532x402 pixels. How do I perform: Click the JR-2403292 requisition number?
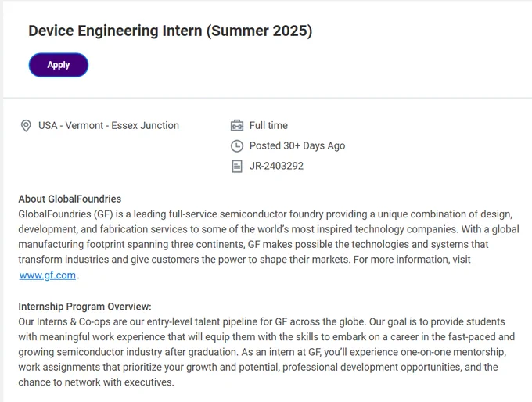(276, 166)
